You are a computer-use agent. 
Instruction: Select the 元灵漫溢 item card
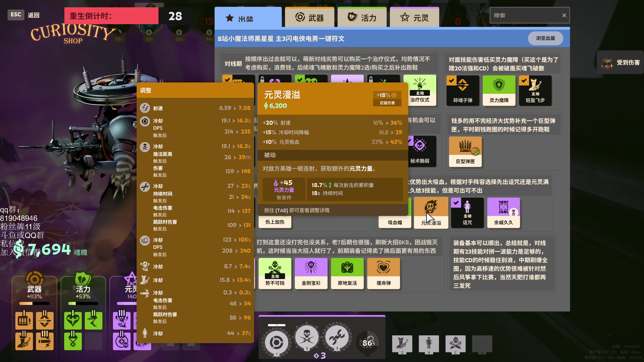click(431, 213)
